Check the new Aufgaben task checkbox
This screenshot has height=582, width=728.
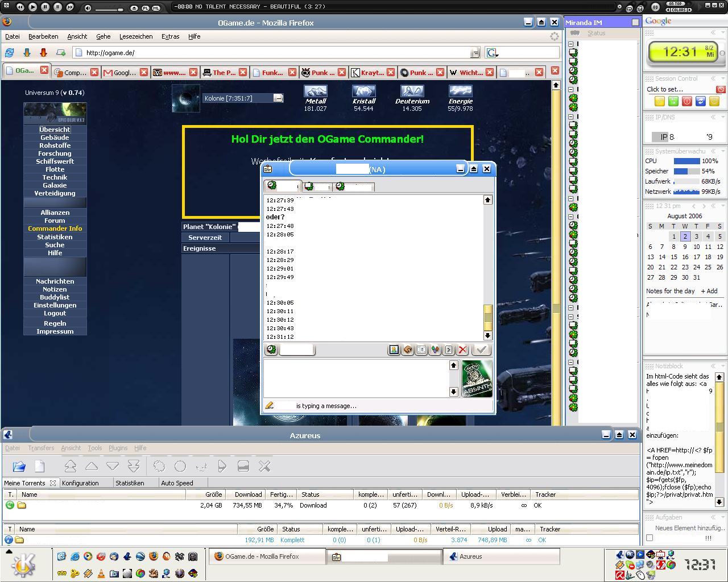pos(650,538)
